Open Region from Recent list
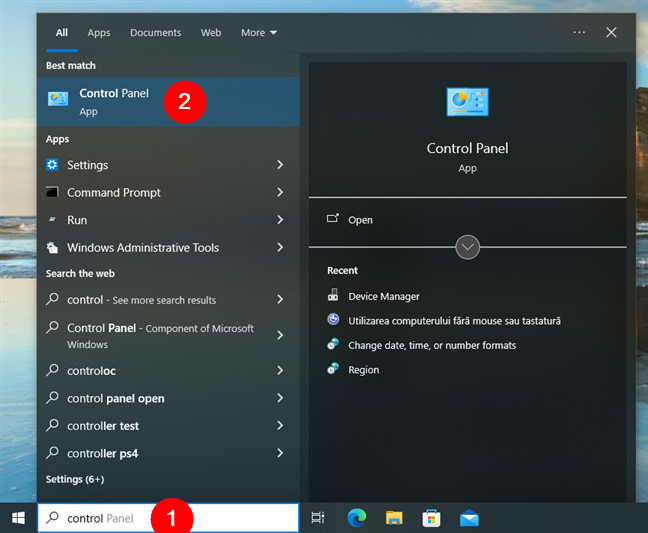Viewport: 648px width, 533px height. 363,370
